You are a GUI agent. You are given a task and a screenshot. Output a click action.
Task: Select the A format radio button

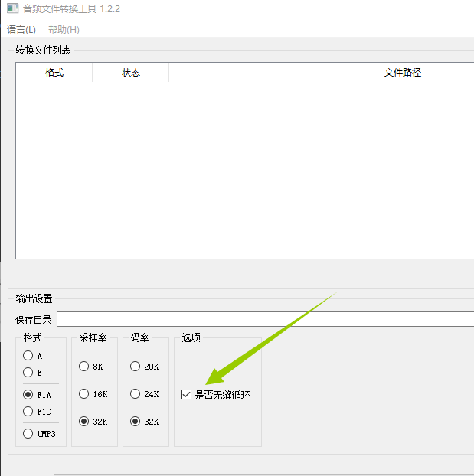28,356
